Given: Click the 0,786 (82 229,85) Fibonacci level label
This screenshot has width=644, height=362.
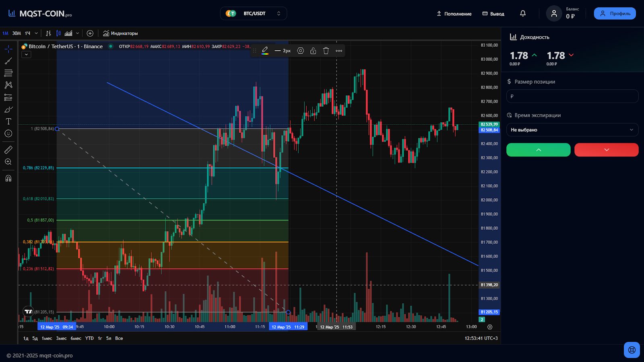Looking at the screenshot, I should pyautogui.click(x=38, y=168).
